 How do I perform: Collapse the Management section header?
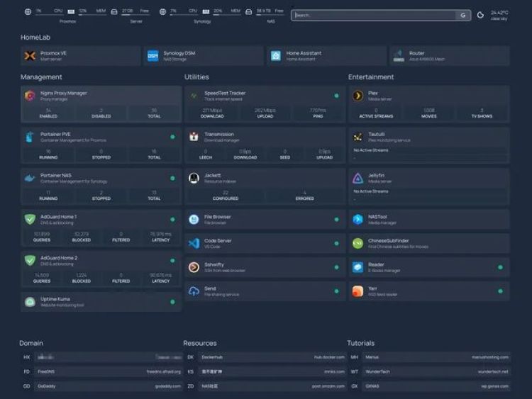pyautogui.click(x=41, y=77)
